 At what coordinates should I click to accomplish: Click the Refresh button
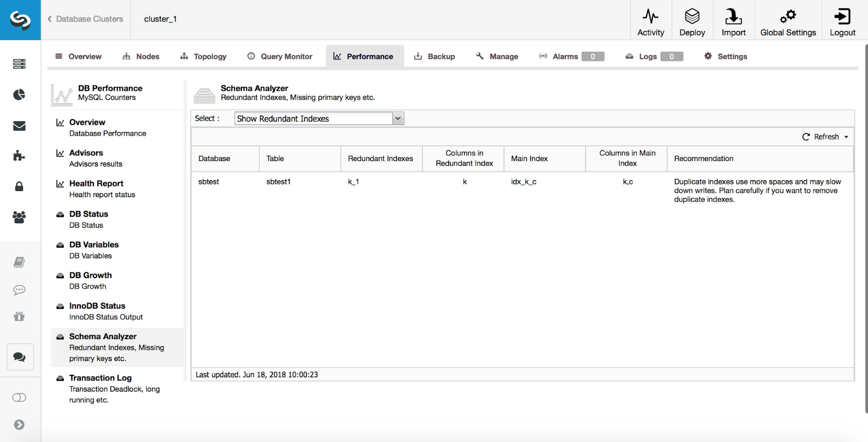point(821,137)
